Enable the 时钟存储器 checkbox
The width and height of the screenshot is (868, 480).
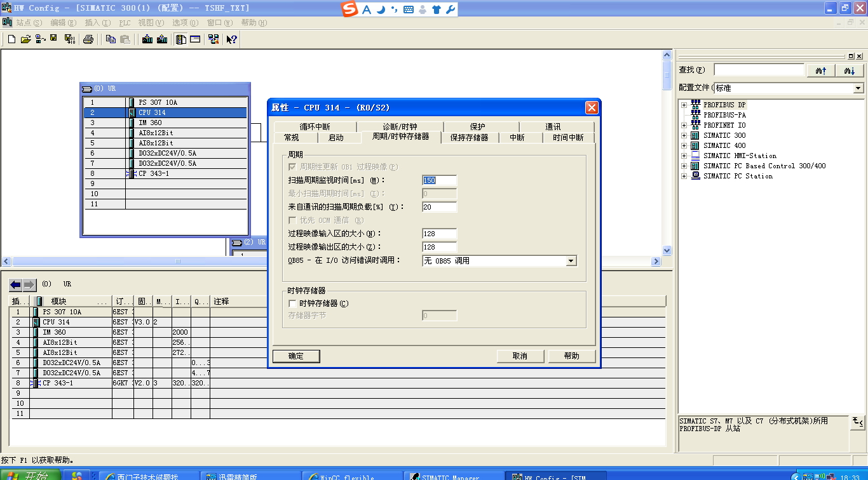point(293,303)
